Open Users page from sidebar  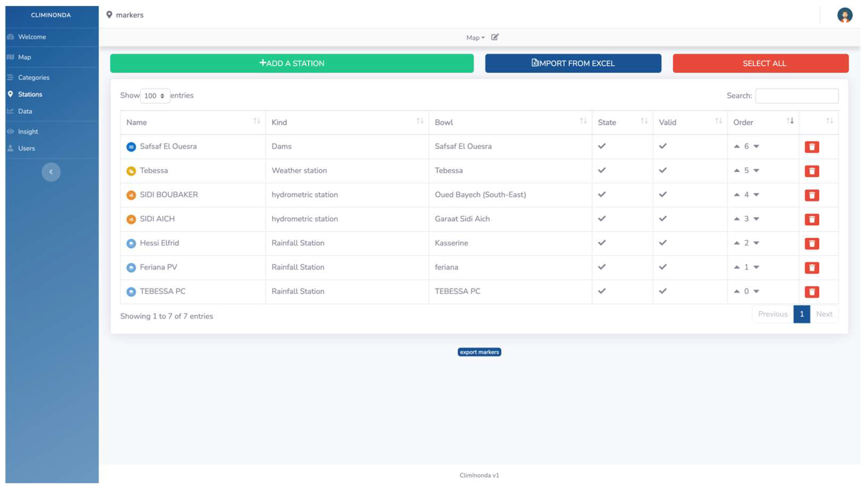click(26, 148)
